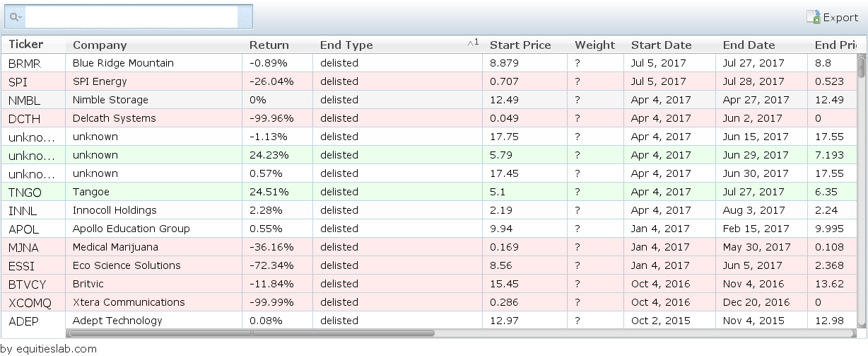This screenshot has height=356, width=868.
Task: Sort by the End Date column header
Action: pyautogui.click(x=761, y=45)
